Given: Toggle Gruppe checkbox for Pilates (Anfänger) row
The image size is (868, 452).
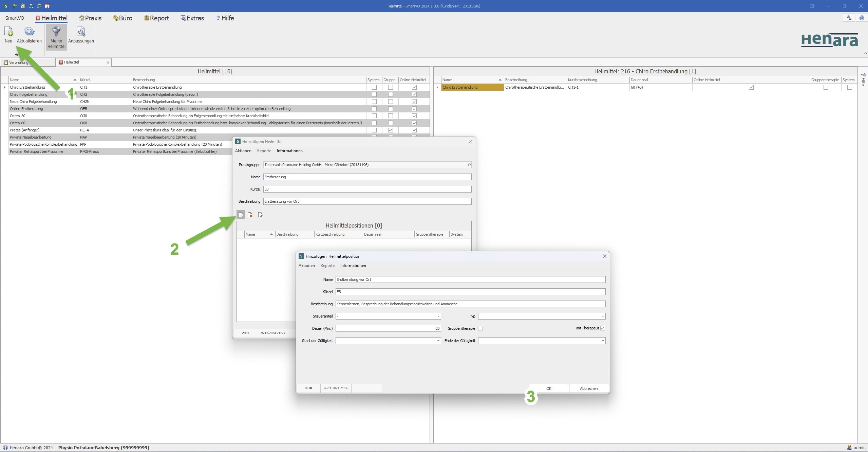Looking at the screenshot, I should [390, 130].
